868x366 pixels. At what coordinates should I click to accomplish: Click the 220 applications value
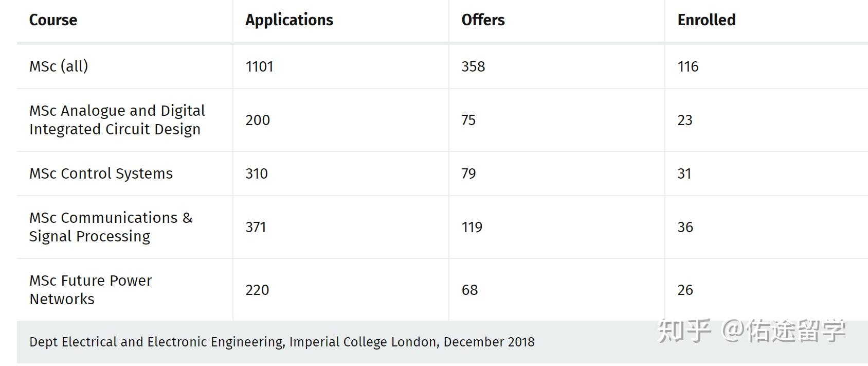257,290
